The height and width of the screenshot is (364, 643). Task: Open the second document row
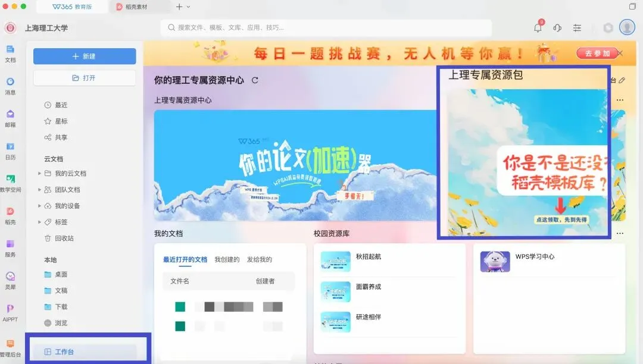pos(229,327)
